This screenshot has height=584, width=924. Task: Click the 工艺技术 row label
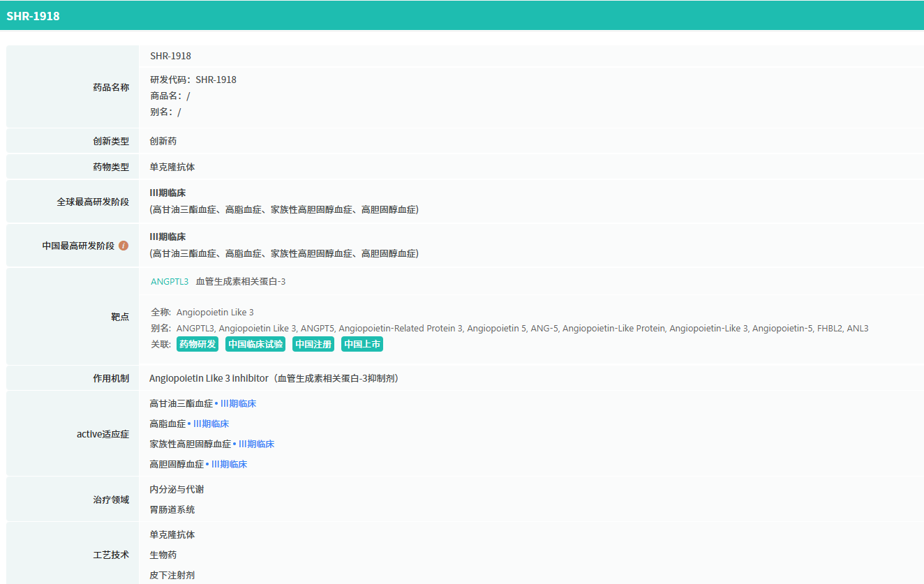[x=111, y=555]
